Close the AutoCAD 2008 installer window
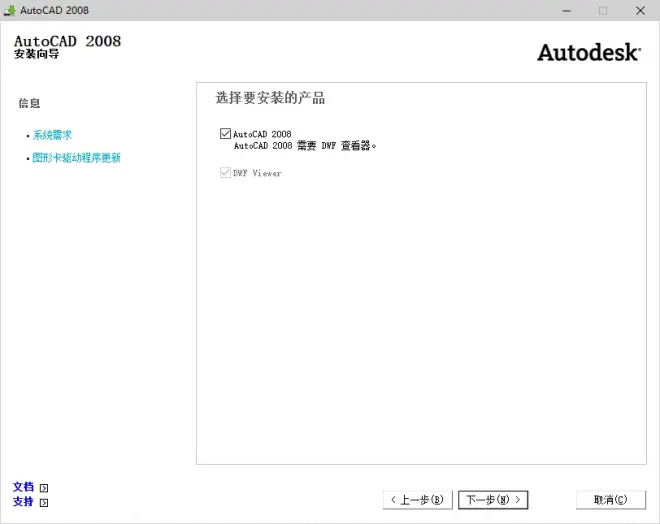 [640, 11]
